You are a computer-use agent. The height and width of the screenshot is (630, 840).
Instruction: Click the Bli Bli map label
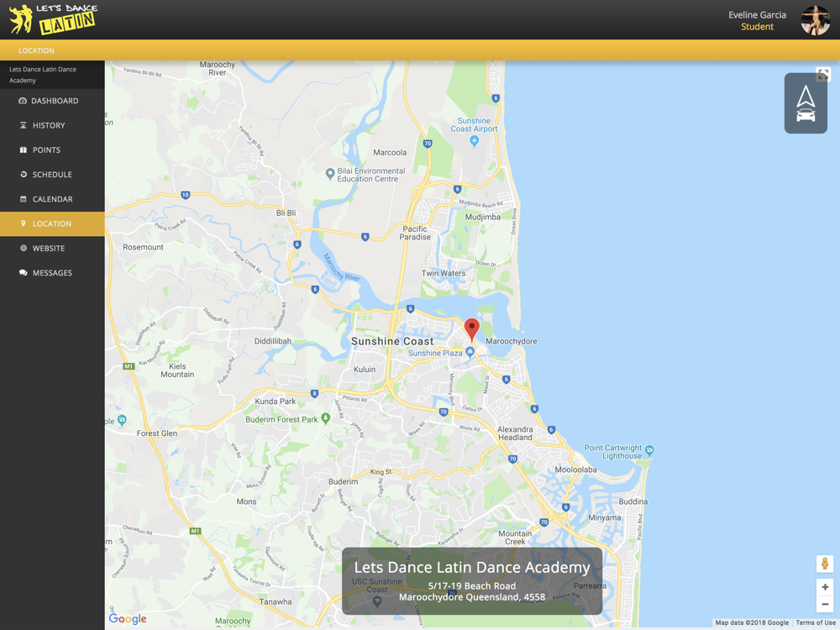tap(286, 213)
